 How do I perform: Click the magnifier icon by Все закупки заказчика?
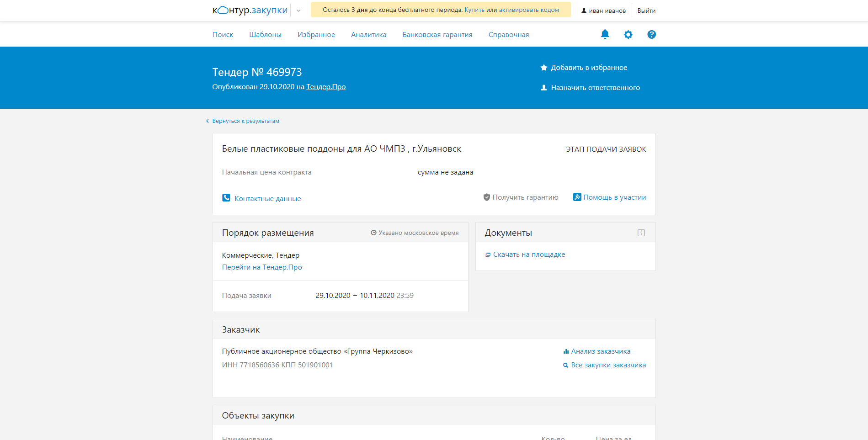566,365
